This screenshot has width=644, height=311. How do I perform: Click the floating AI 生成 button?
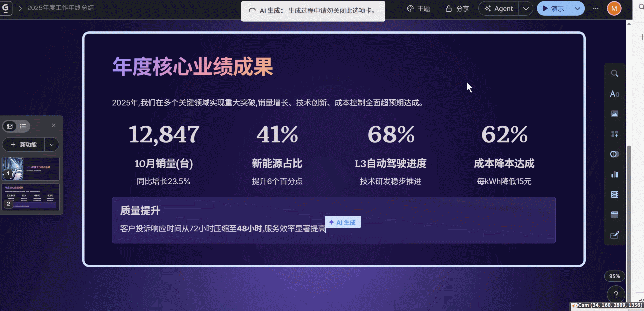343,222
